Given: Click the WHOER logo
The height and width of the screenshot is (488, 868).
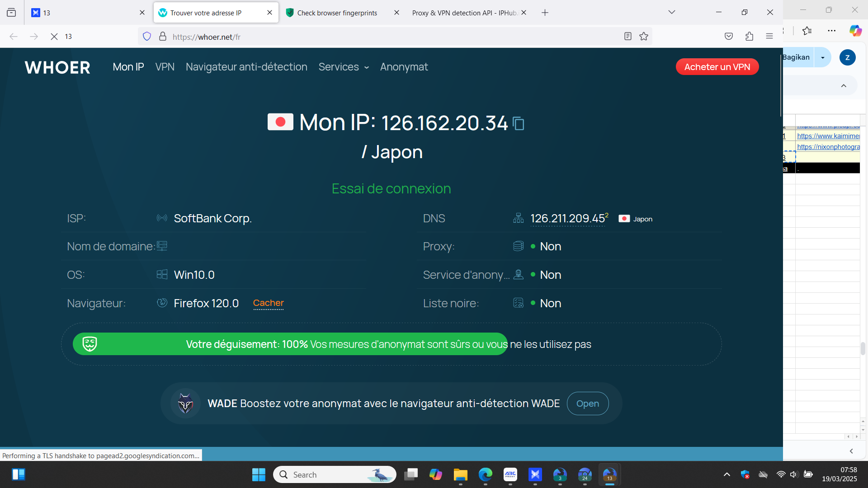Looking at the screenshot, I should pos(57,67).
